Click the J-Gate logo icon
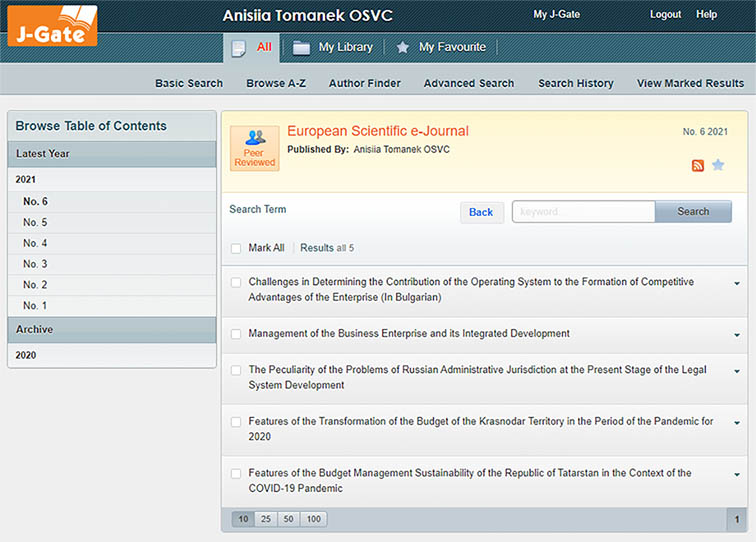The width and height of the screenshot is (756, 542). coord(53,25)
